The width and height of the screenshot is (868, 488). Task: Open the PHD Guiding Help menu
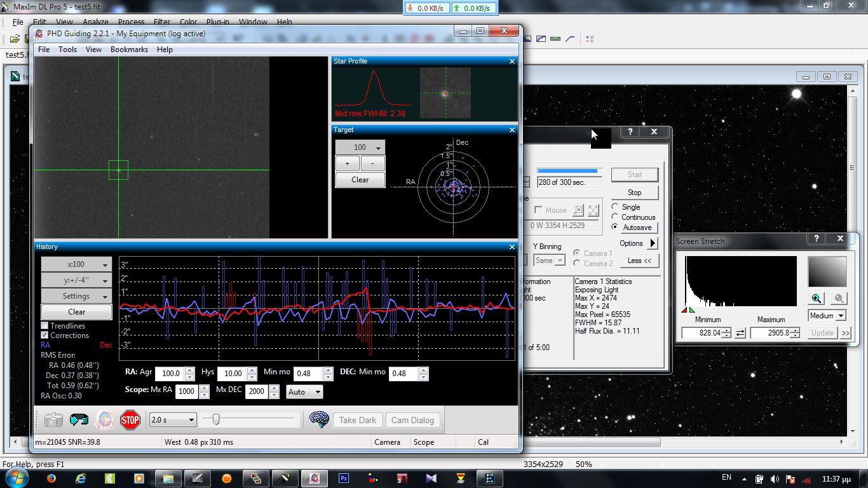[x=165, y=50]
